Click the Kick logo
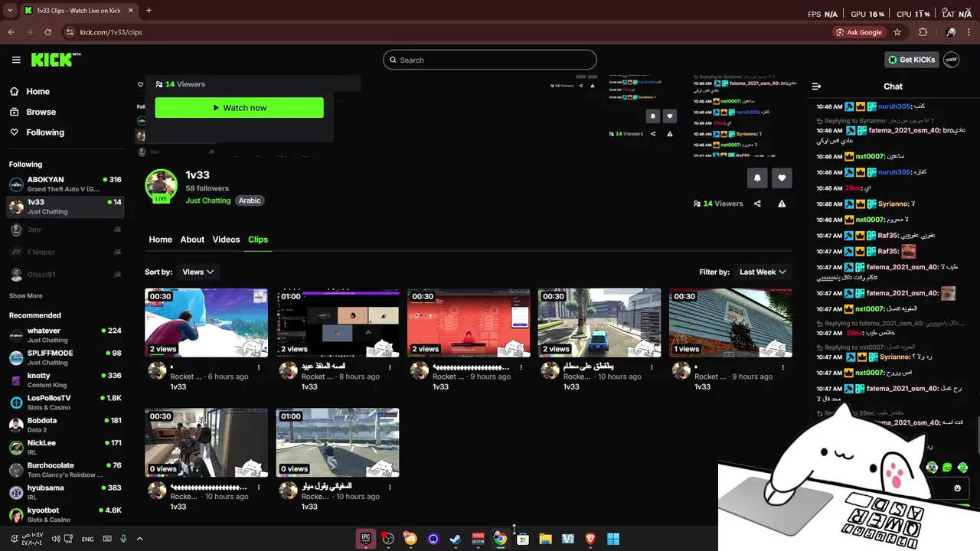Viewport: 980px width, 551px height. click(x=56, y=60)
